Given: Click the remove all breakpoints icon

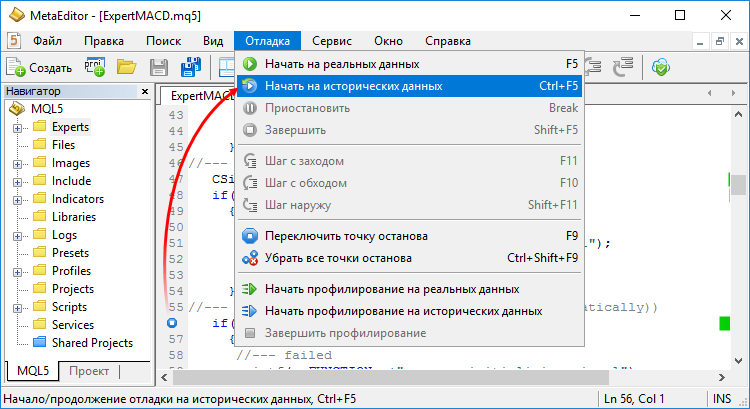Looking at the screenshot, I should 250,258.
